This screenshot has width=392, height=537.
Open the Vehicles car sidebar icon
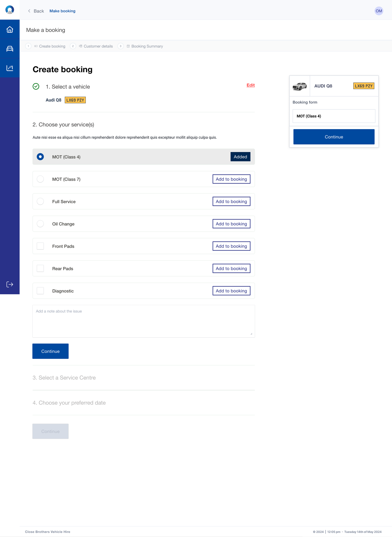(x=10, y=49)
